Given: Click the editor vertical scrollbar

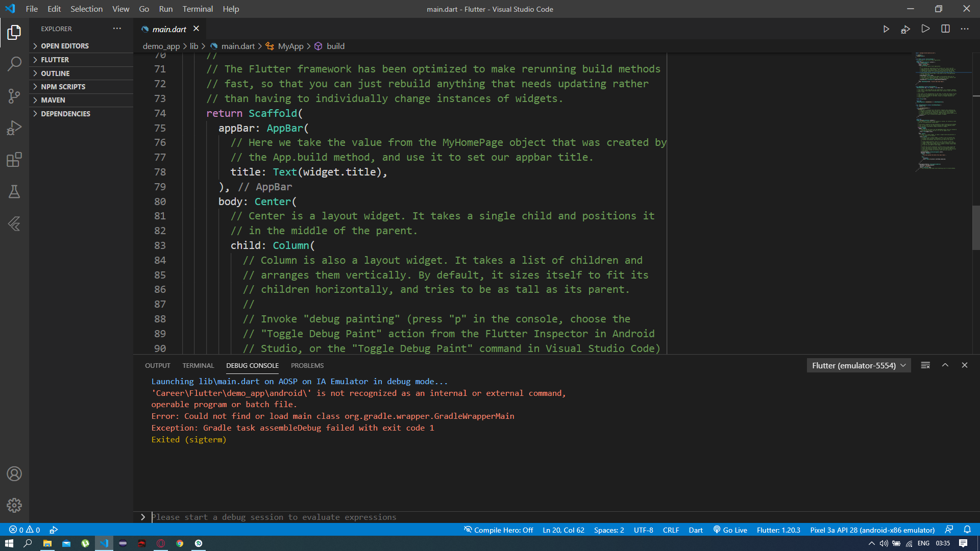Looking at the screenshot, I should tap(976, 228).
